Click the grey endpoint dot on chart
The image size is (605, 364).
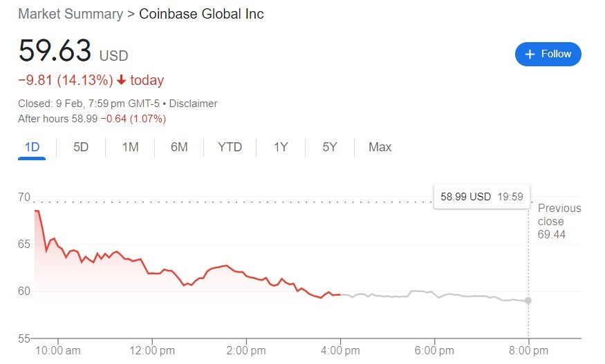(528, 300)
